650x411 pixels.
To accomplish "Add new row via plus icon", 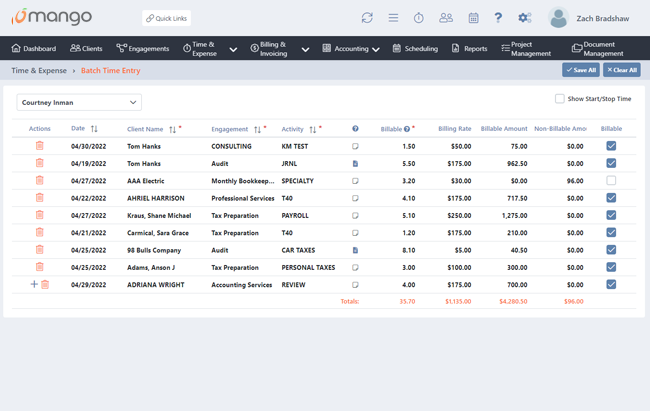I will coord(34,284).
